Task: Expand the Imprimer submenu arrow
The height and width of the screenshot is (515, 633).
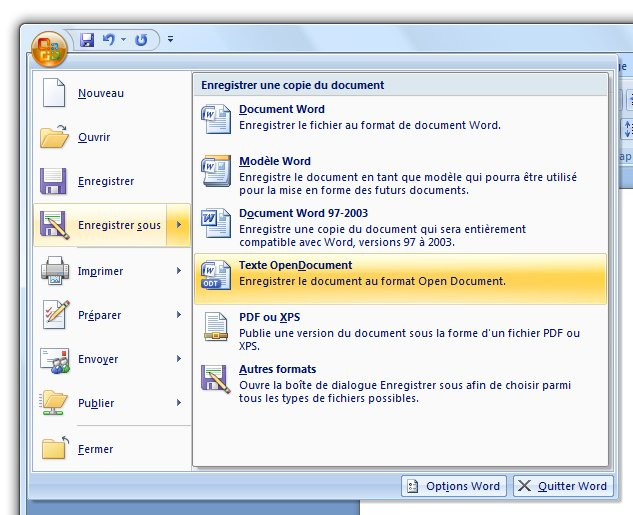Action: (178, 271)
